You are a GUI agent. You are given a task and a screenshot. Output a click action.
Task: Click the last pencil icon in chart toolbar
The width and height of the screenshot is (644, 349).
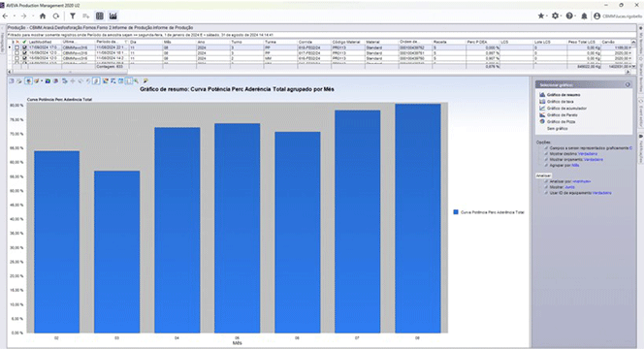tap(145, 81)
